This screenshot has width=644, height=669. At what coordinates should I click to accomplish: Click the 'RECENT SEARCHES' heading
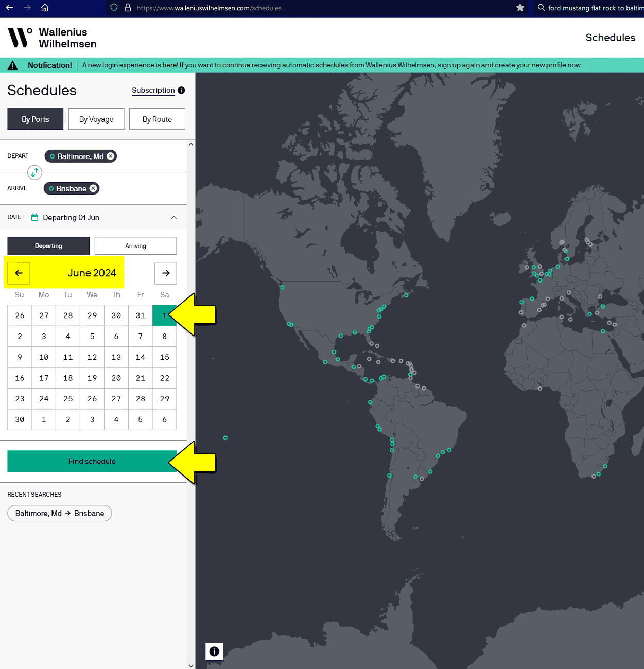click(34, 495)
